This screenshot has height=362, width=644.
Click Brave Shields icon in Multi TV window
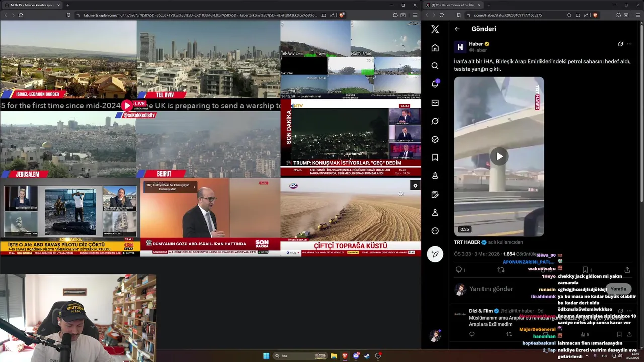tap(342, 15)
